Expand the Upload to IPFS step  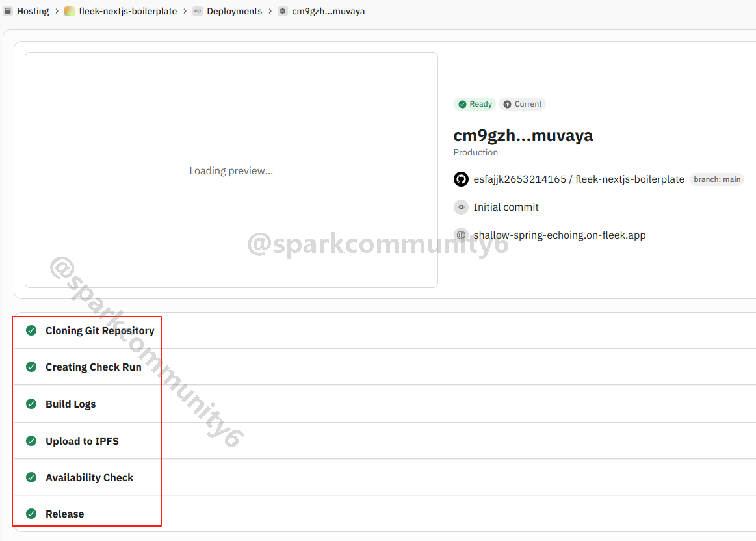click(x=385, y=442)
